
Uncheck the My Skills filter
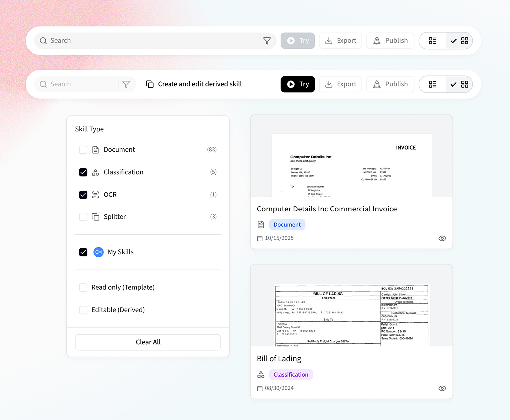[83, 252]
